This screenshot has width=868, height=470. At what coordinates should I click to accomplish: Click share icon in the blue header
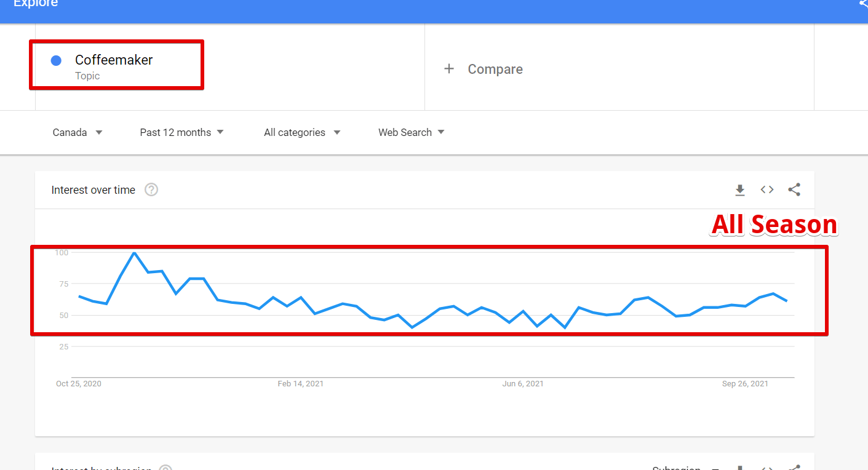click(x=863, y=4)
